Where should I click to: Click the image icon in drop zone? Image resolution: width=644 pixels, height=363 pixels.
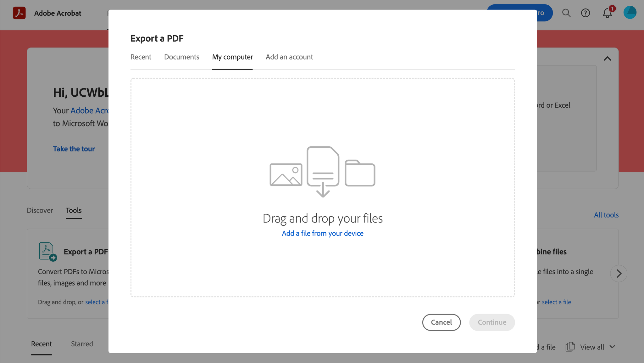point(286,175)
